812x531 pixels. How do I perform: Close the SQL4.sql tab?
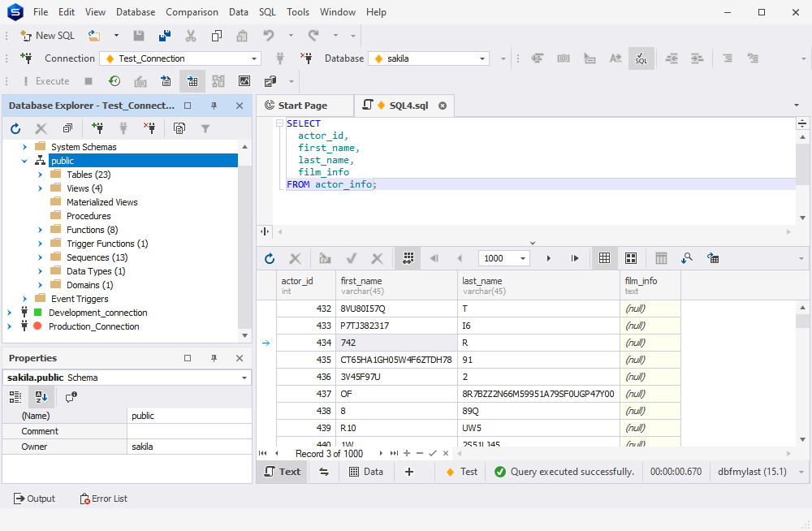click(x=443, y=106)
